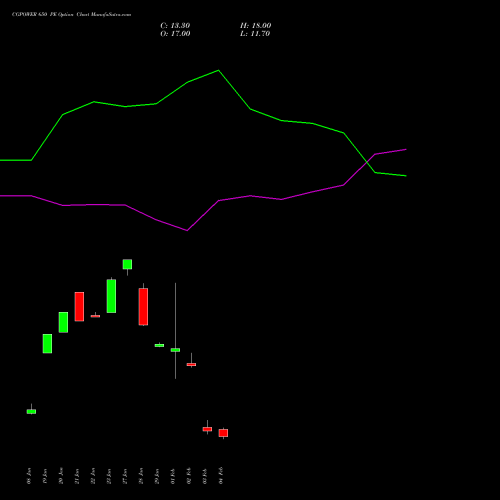Select the open value 'O: 17.00'
500x500 pixels.
tap(175, 34)
